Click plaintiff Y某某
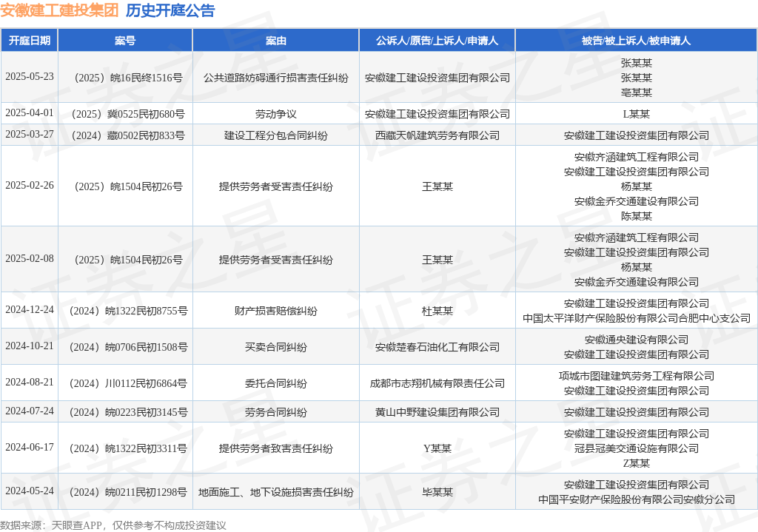Image resolution: width=758 pixels, height=532 pixels. (437, 448)
